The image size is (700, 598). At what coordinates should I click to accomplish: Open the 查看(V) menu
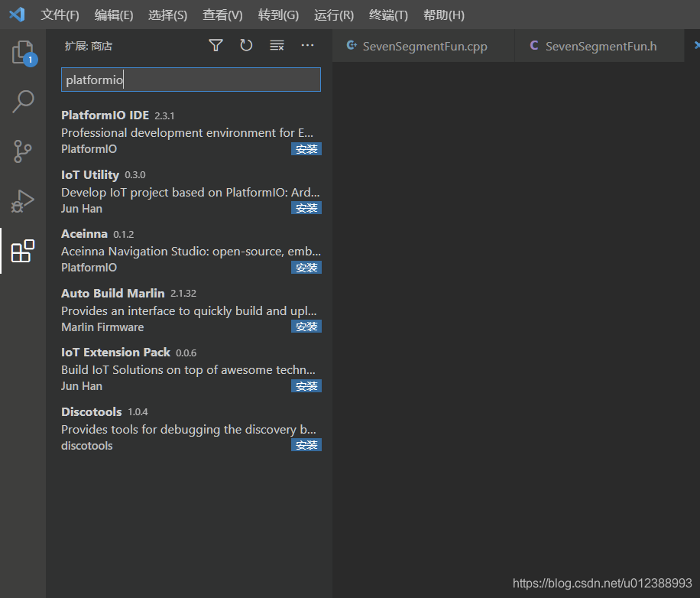[x=222, y=15]
